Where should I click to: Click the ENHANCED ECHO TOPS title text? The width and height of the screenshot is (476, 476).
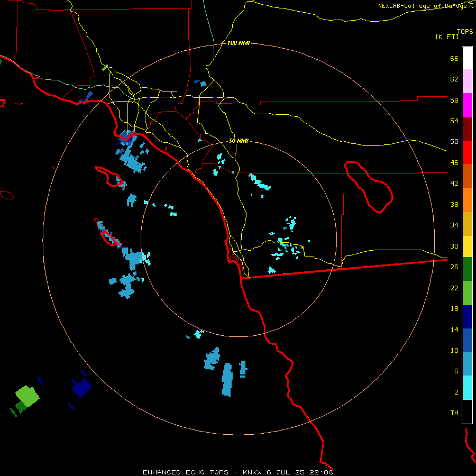(x=186, y=472)
